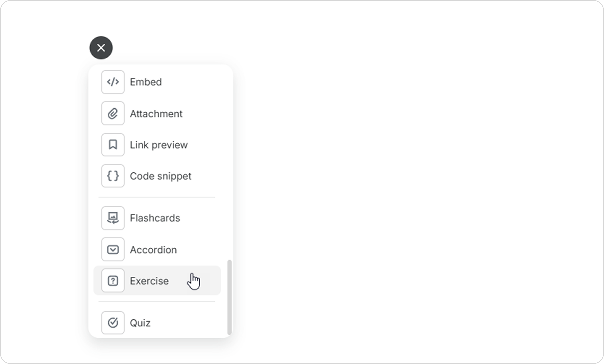Click the Link preview bookmark icon
Image resolution: width=604 pixels, height=364 pixels.
click(x=113, y=145)
